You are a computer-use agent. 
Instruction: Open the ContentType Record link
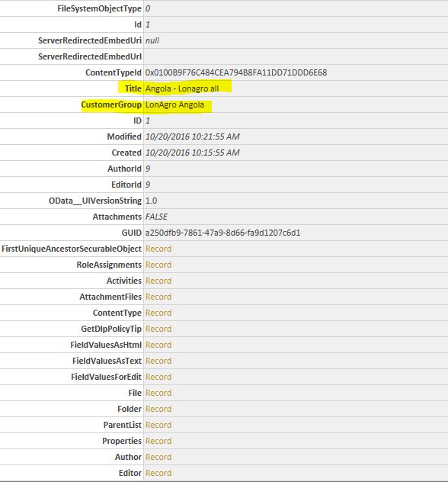click(x=158, y=313)
